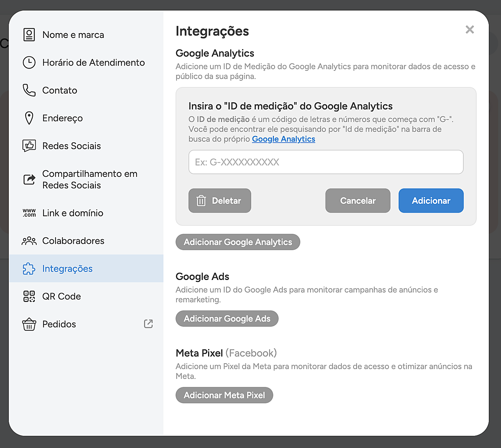The width and height of the screenshot is (501, 448).
Task: Click the people icon for Colaboradores
Action: click(x=29, y=241)
